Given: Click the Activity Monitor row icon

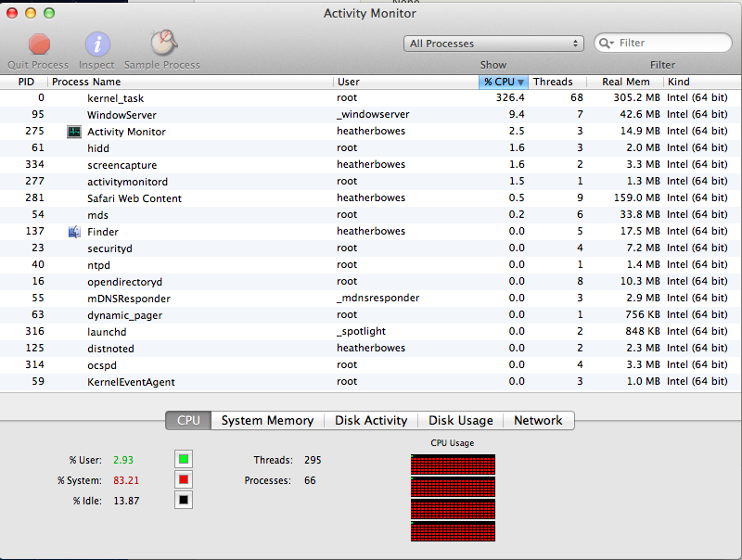Looking at the screenshot, I should (x=74, y=132).
